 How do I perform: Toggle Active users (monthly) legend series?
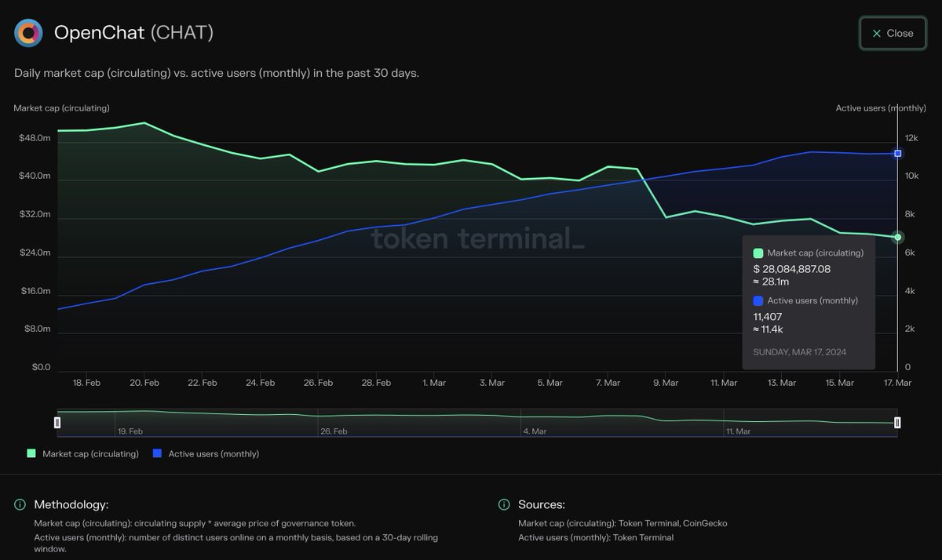click(x=206, y=453)
